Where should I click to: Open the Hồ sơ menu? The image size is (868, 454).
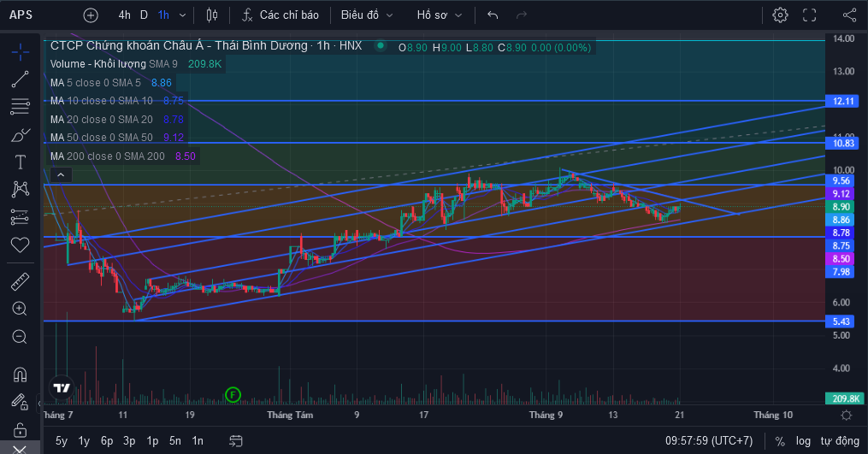click(439, 15)
